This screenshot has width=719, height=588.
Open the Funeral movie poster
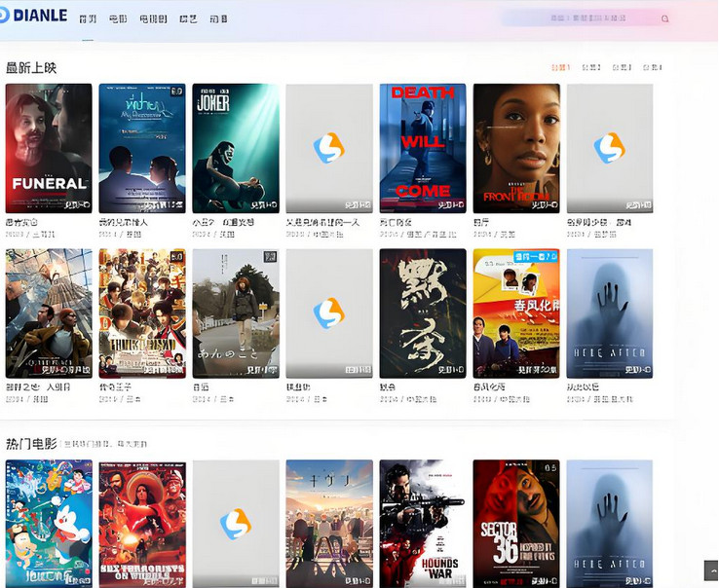coord(49,148)
